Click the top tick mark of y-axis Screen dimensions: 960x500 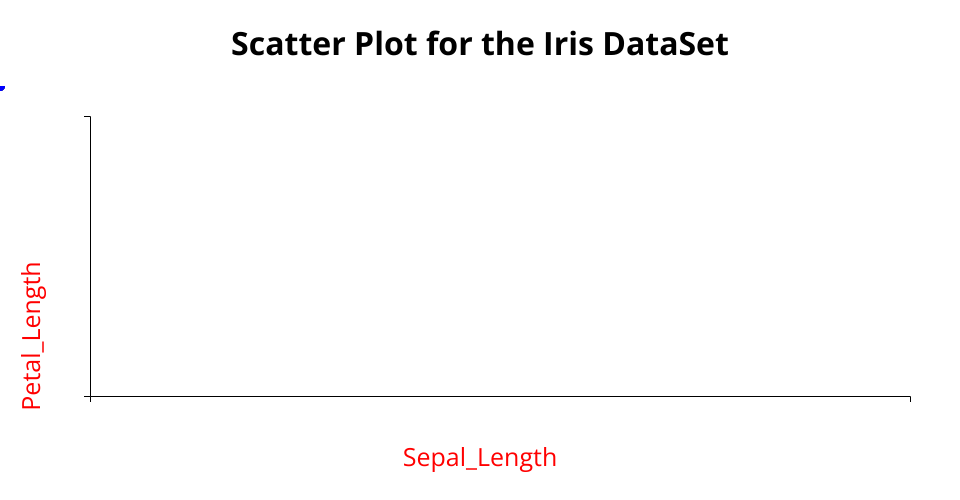89,117
